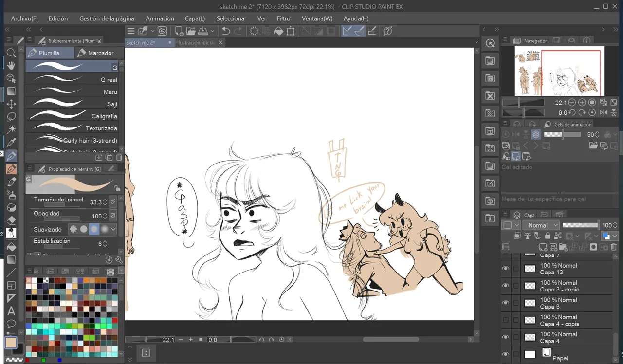
Task: Open Clip Studio spiral icon
Action: (162, 31)
